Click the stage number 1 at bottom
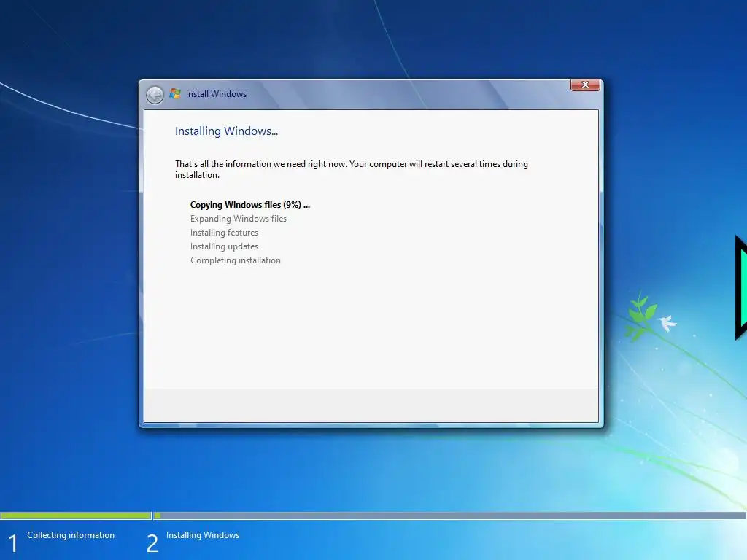Screen dimensions: 747x560 [x=13, y=543]
